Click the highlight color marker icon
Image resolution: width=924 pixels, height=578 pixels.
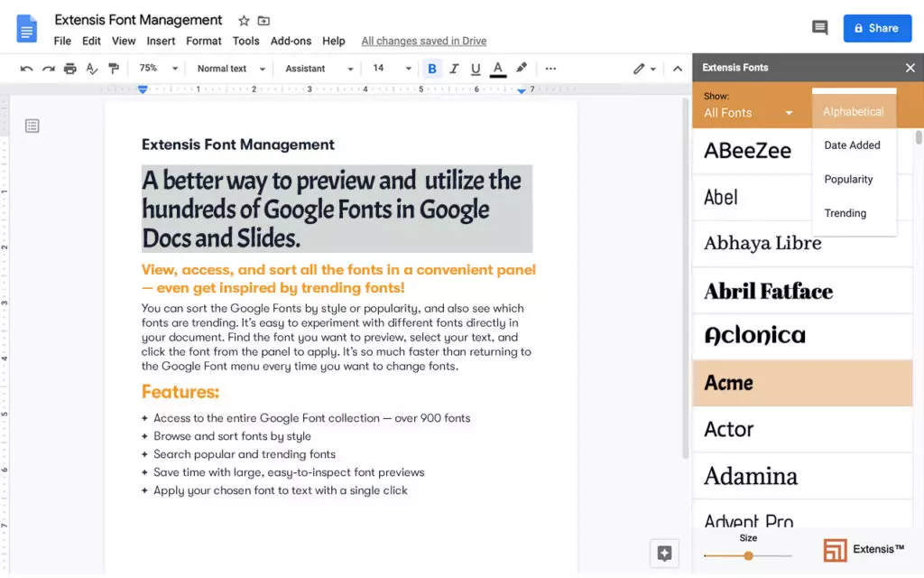coord(521,69)
